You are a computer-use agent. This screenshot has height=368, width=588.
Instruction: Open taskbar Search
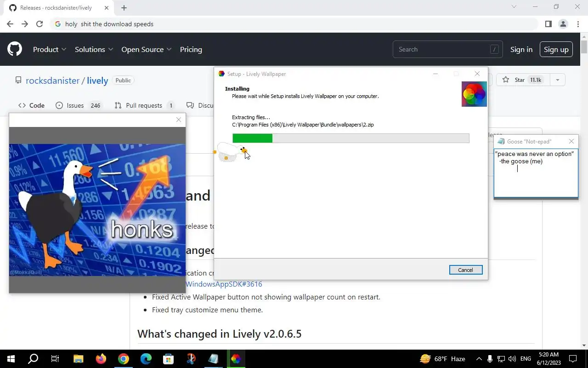pyautogui.click(x=33, y=359)
